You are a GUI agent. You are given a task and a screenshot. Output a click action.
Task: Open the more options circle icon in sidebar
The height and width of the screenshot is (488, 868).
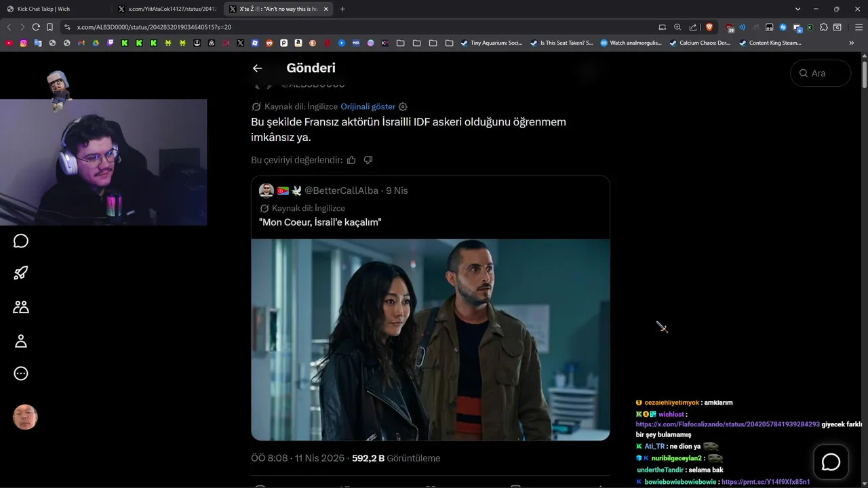point(21,373)
